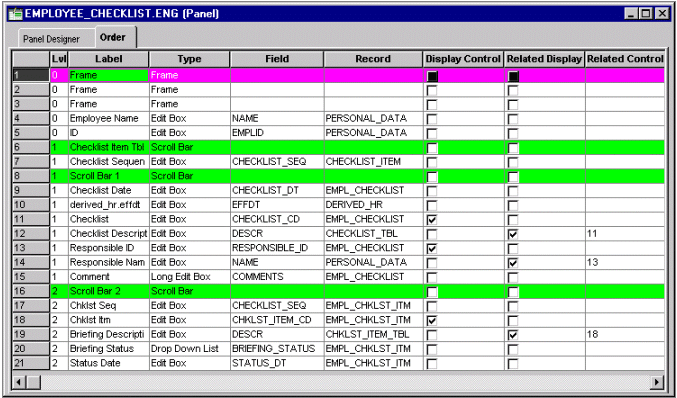This screenshot has height=398, width=677.
Task: Toggle Related Display checkbox for Briefing Descripti row
Action: pyautogui.click(x=512, y=335)
